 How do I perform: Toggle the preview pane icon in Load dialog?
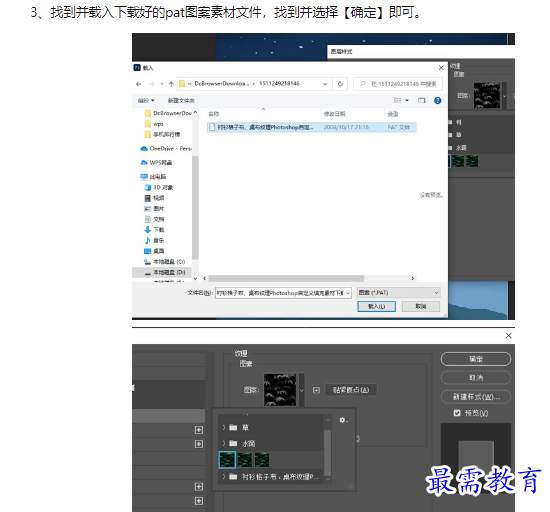coord(422,100)
